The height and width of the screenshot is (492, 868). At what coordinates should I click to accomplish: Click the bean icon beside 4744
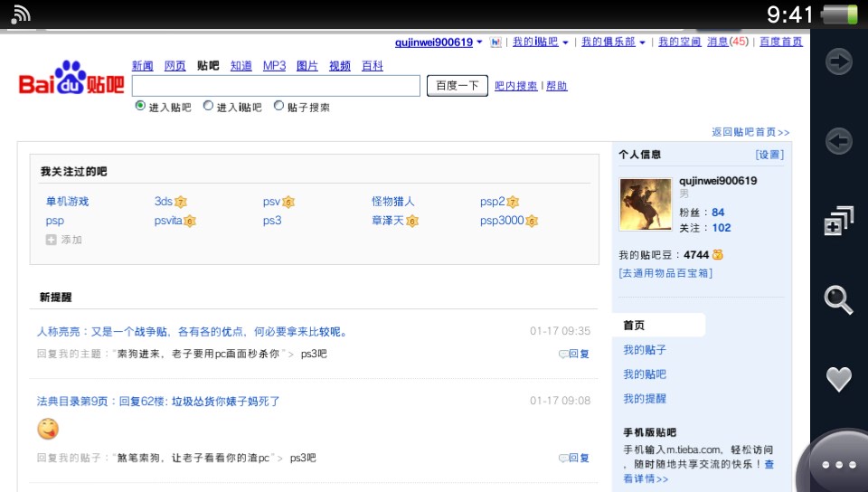point(718,254)
